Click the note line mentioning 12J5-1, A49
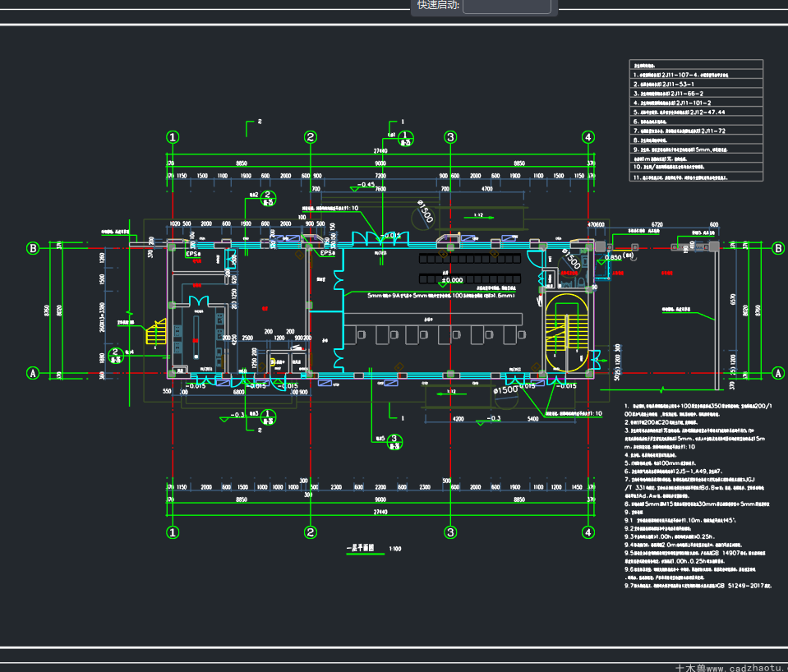This screenshot has width=788, height=672. (x=674, y=472)
